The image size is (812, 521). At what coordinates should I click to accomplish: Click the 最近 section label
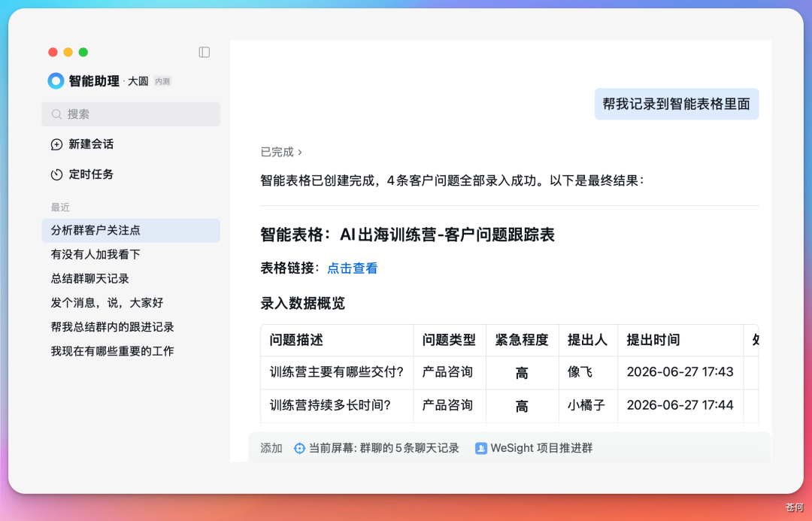point(60,207)
